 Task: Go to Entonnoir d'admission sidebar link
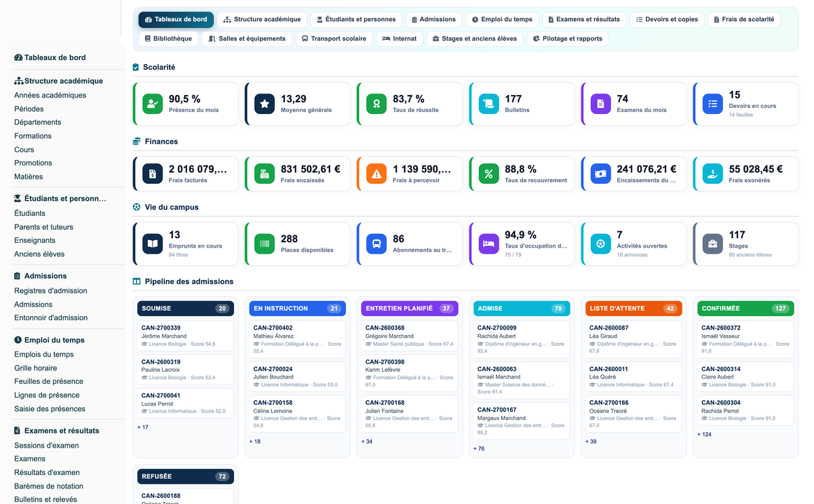[x=51, y=318]
